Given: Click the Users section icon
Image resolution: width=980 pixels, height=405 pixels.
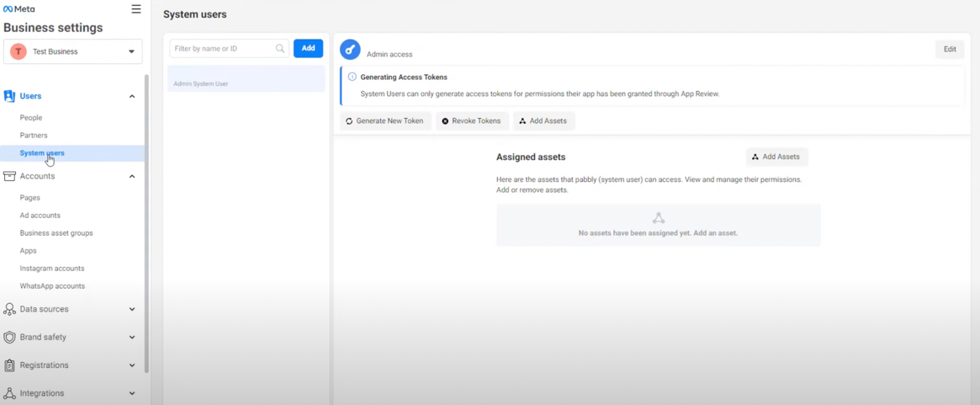Looking at the screenshot, I should [9, 96].
